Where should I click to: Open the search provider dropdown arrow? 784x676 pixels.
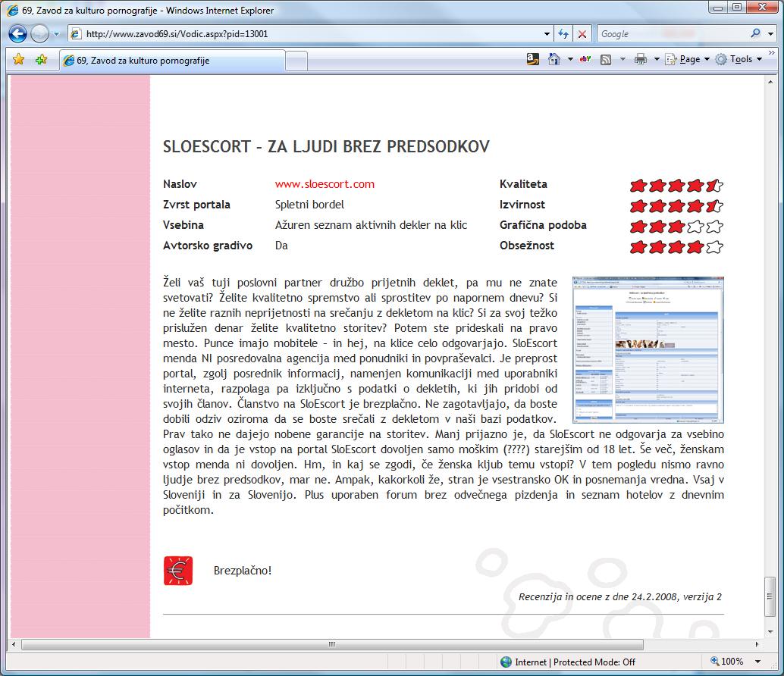770,34
